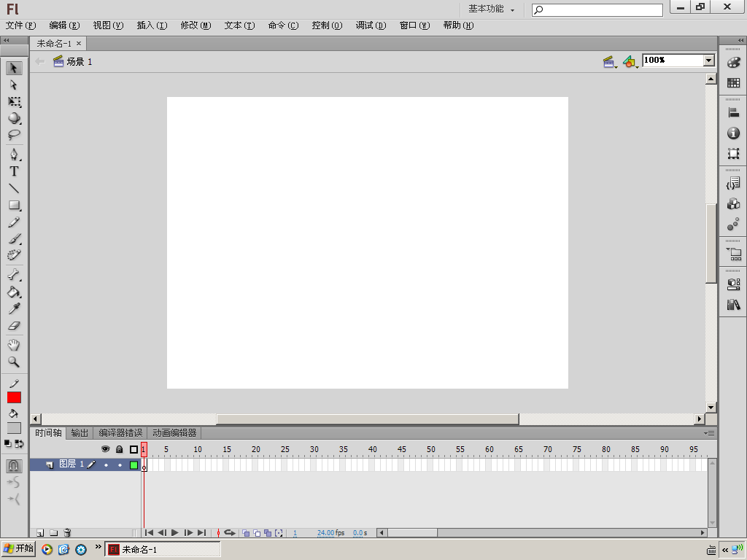Screen dimensions: 747x560
Task: Select the Subselection tool
Action: [x=14, y=85]
